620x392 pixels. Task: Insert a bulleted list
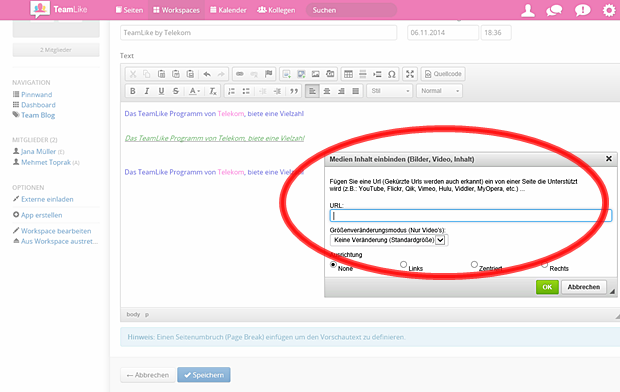tap(246, 91)
